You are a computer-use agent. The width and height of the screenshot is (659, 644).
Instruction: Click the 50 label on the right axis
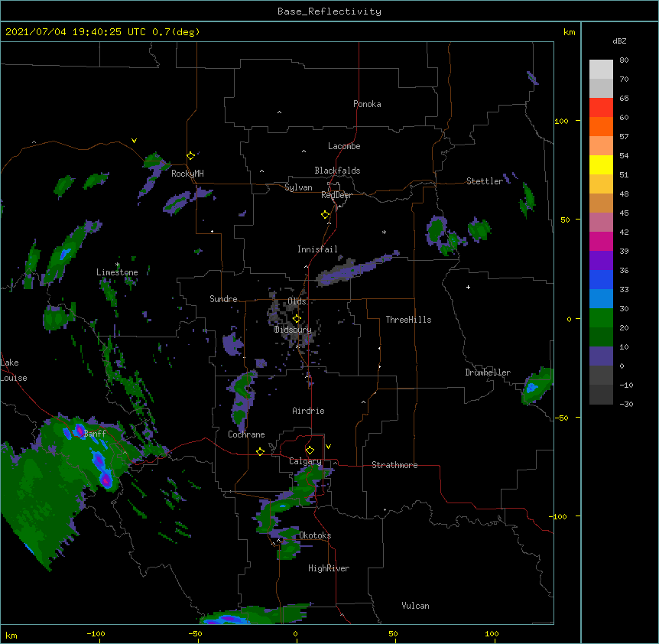pos(565,220)
